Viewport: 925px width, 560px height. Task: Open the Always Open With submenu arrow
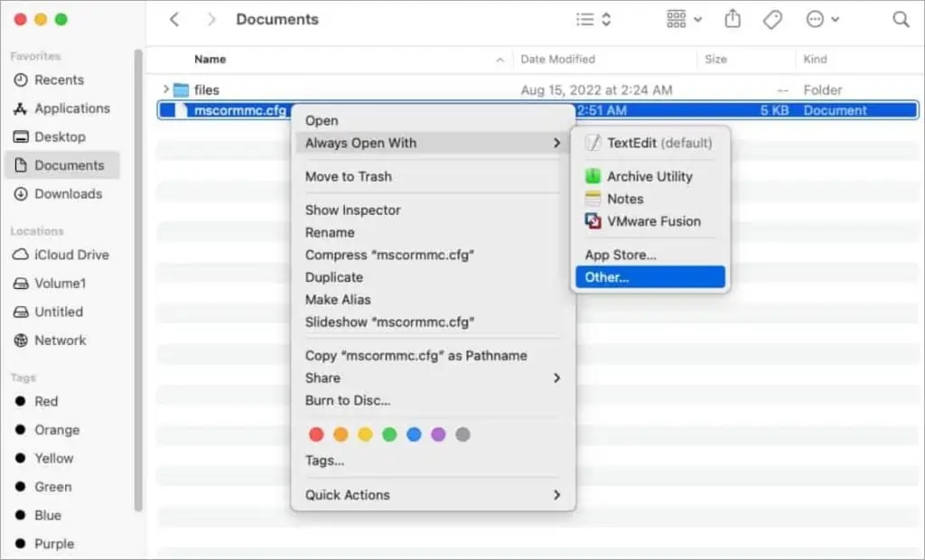pyautogui.click(x=557, y=143)
